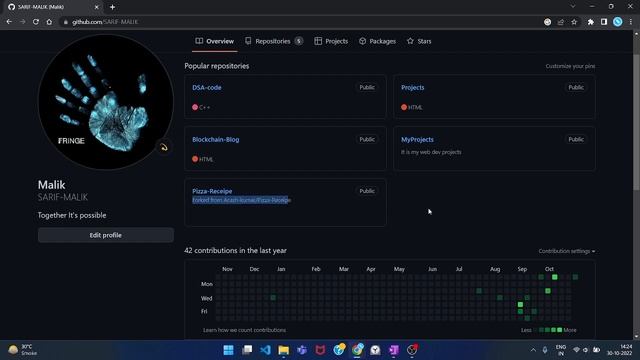Open the MyProjects repository
This screenshot has height=360, width=640.
tap(417, 139)
